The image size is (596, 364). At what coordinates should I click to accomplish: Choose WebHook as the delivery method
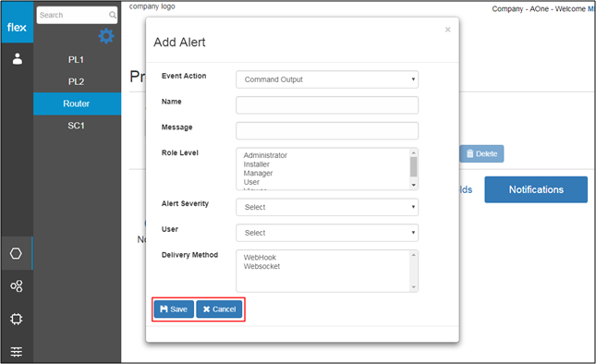(x=260, y=257)
